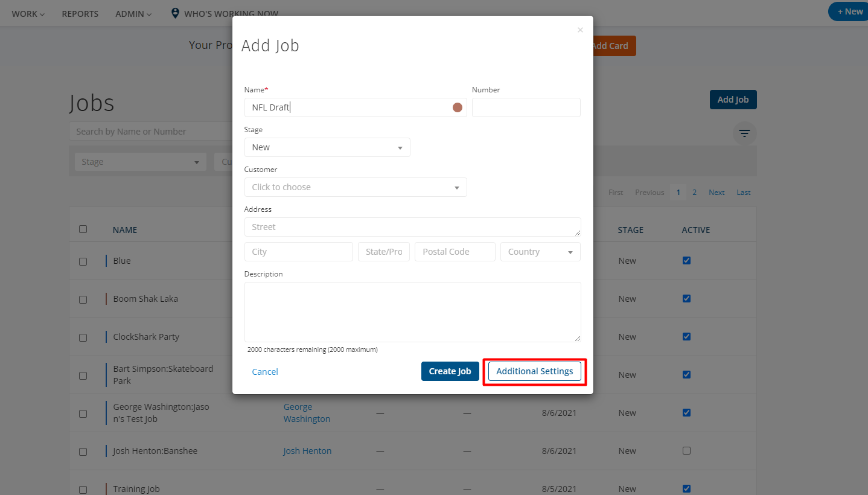868x495 pixels.
Task: Click the Add Job button on Jobs page
Action: click(x=733, y=100)
